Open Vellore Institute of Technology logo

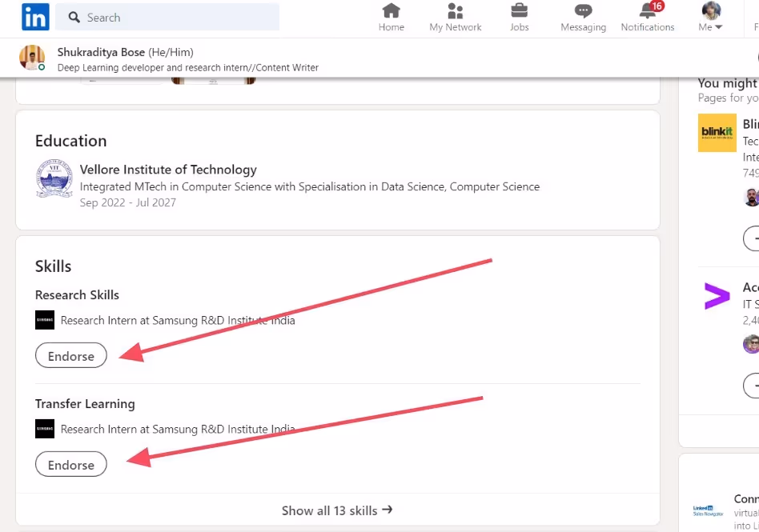[54, 178]
